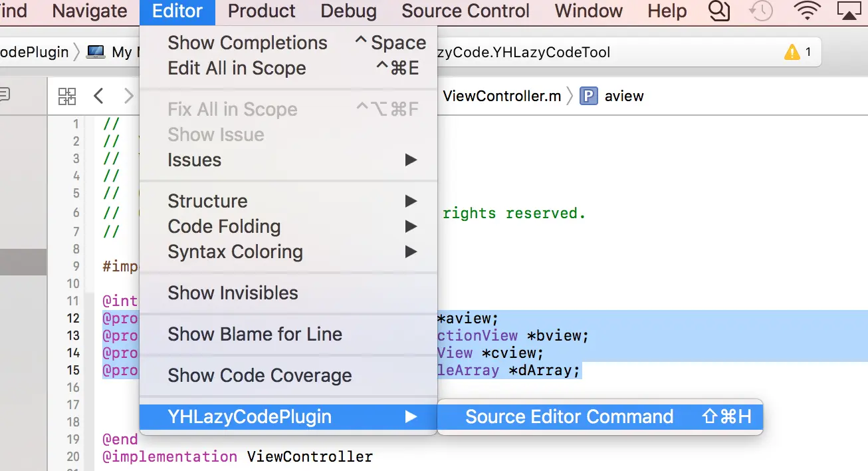Open the Wi-Fi status icon
Viewport: 868px width, 471px height.
point(808,11)
